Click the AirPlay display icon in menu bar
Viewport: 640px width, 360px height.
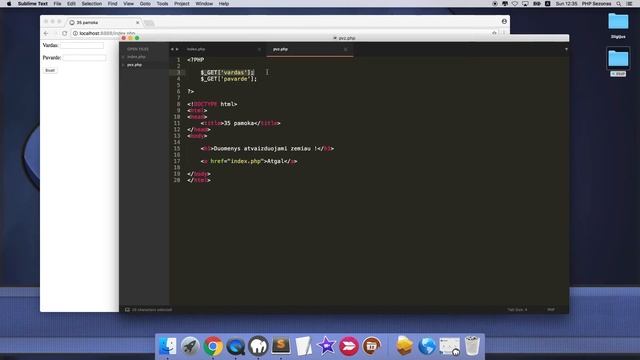pyautogui.click(x=525, y=4)
